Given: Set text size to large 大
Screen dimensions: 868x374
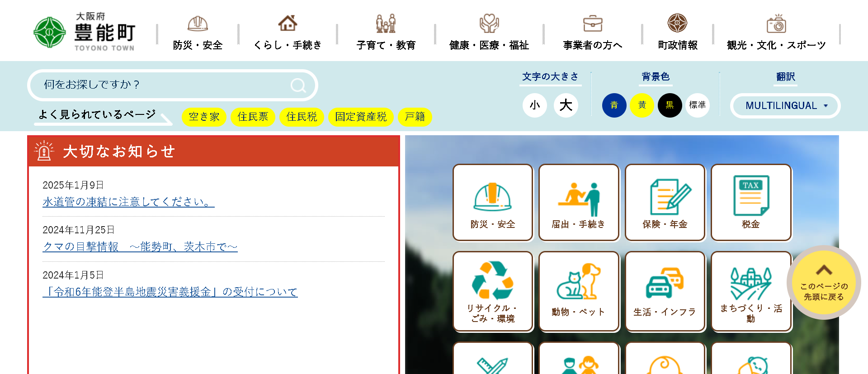Looking at the screenshot, I should coord(566,105).
